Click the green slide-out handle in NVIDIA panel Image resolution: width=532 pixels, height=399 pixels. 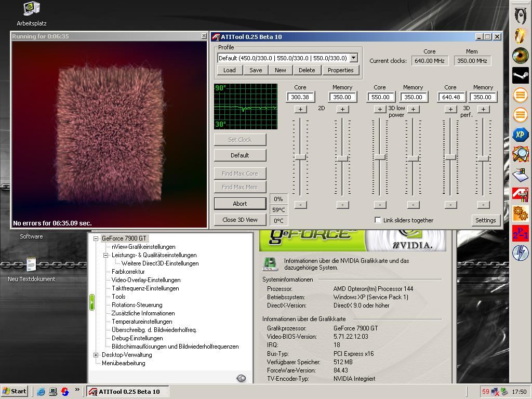tap(91, 303)
